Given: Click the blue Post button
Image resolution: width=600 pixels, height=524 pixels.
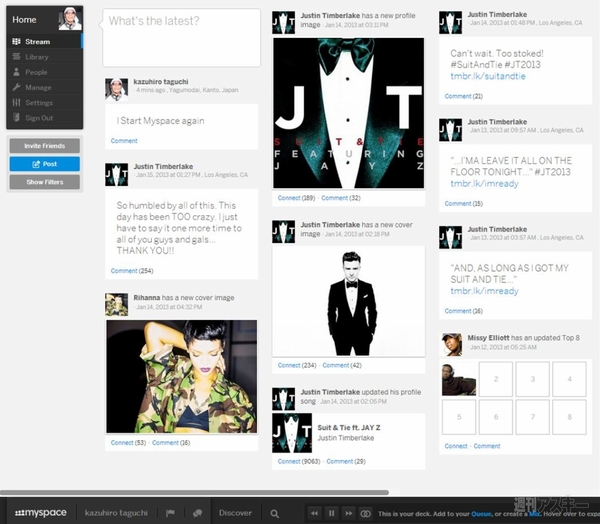Looking at the screenshot, I should [45, 164].
